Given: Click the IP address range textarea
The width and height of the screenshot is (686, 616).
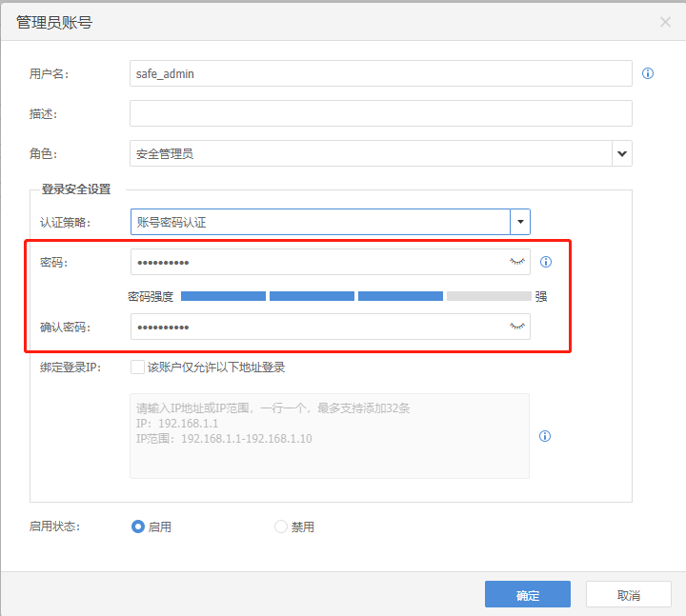Looking at the screenshot, I should [329, 436].
